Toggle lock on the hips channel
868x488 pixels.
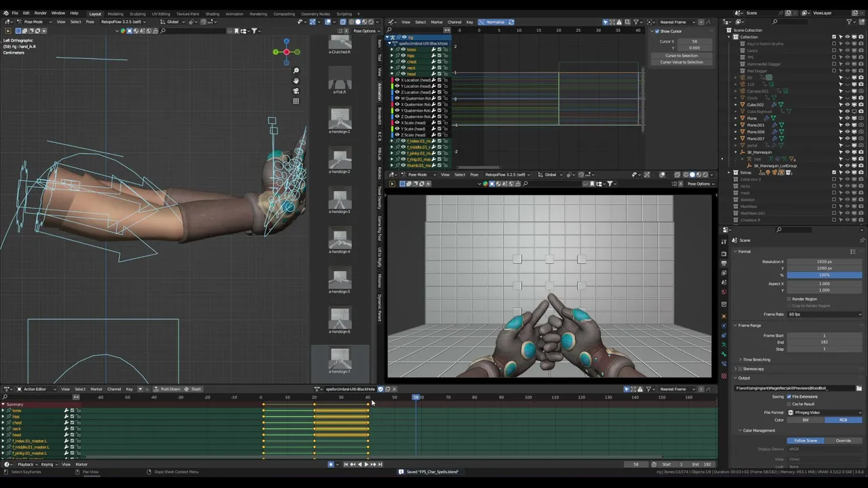point(78,417)
